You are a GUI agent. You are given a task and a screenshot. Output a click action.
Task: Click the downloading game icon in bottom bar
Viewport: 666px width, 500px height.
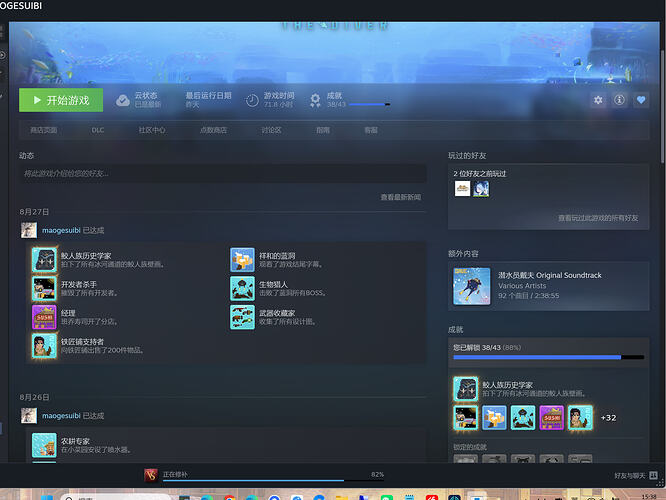(151, 475)
